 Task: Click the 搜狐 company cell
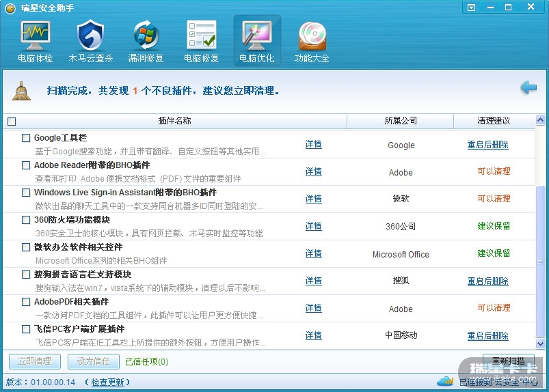click(x=401, y=281)
